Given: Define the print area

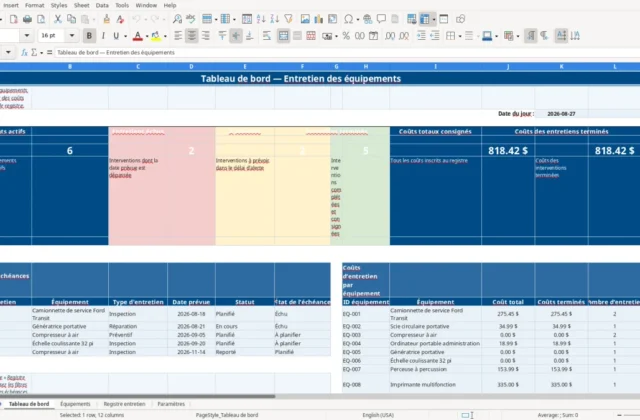Looking at the screenshot, I should (x=411, y=19).
